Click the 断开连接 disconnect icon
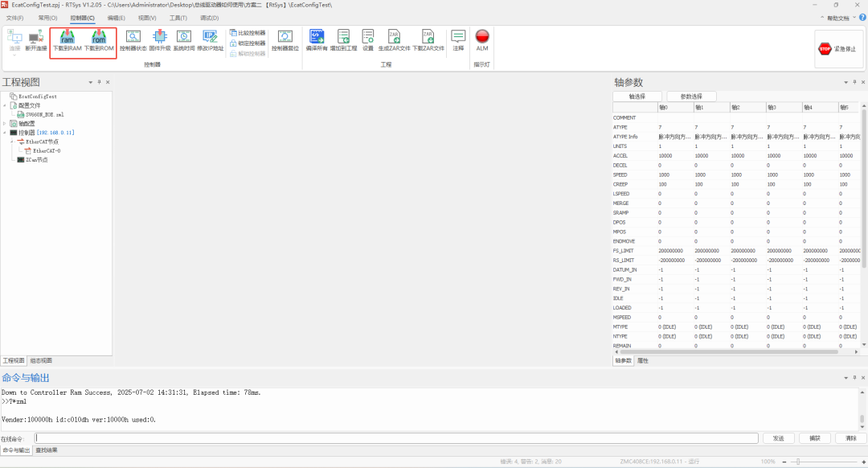The image size is (868, 468). (36, 41)
